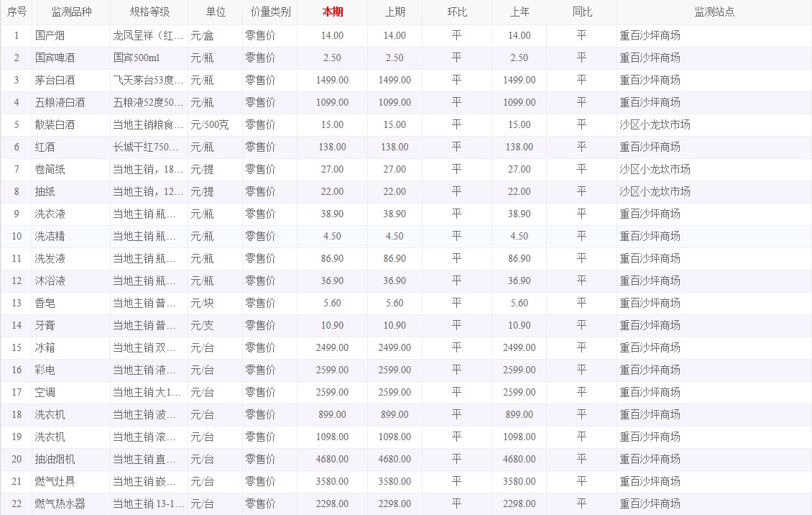The width and height of the screenshot is (812, 515).
Task: Click the 上年 column header
Action: pos(520,12)
